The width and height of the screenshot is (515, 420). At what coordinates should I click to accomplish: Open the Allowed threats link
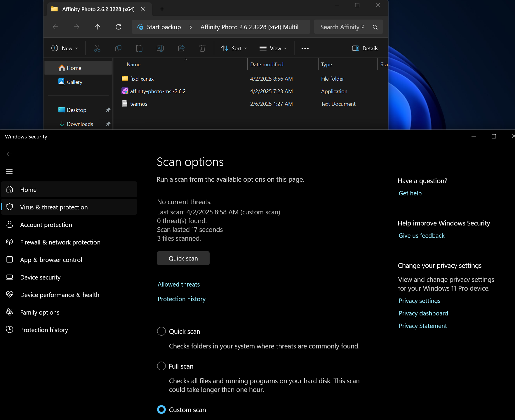pyautogui.click(x=179, y=284)
